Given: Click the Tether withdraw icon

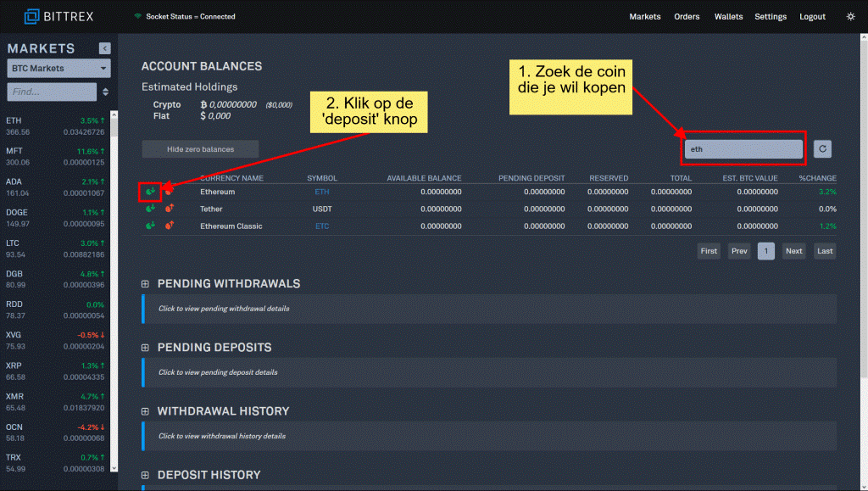Looking at the screenshot, I should coord(170,209).
